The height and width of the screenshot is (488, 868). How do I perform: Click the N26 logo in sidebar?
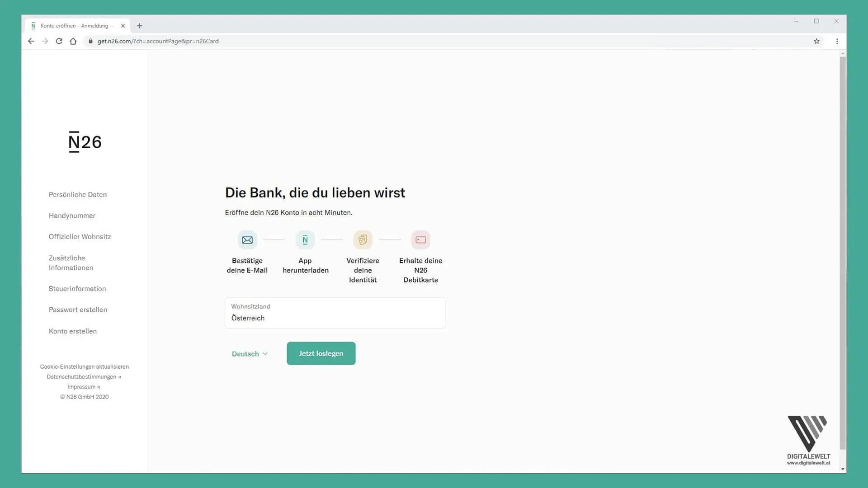click(85, 142)
